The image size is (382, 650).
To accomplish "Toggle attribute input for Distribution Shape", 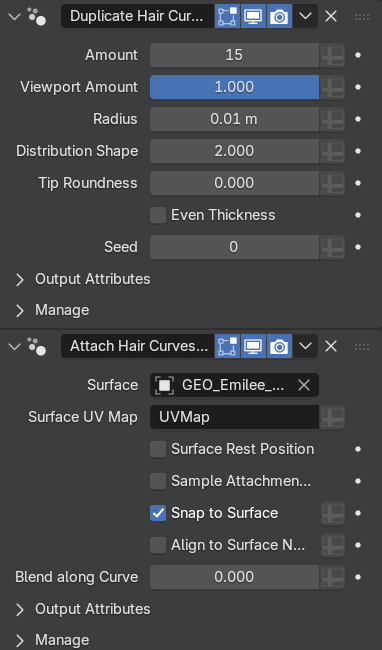I will [x=333, y=151].
